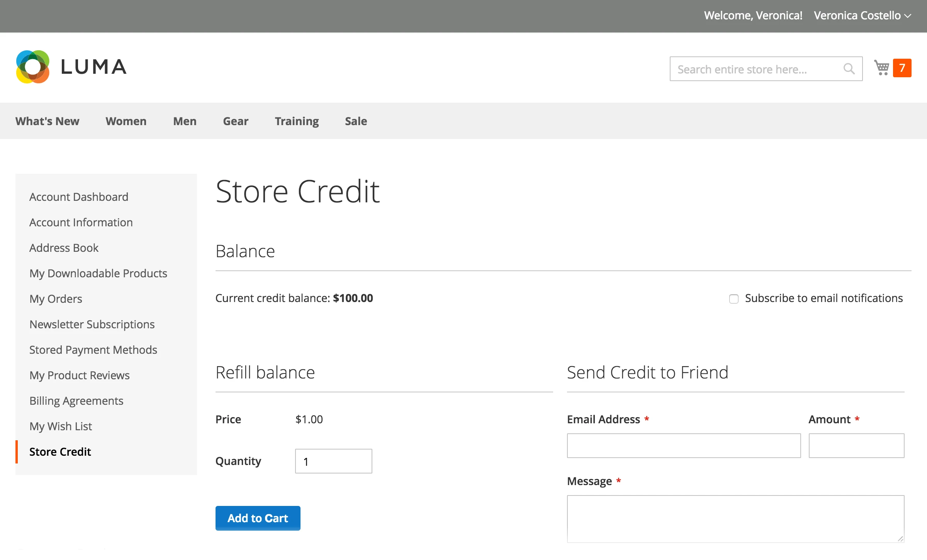Click the Luma store logo

coord(71,66)
